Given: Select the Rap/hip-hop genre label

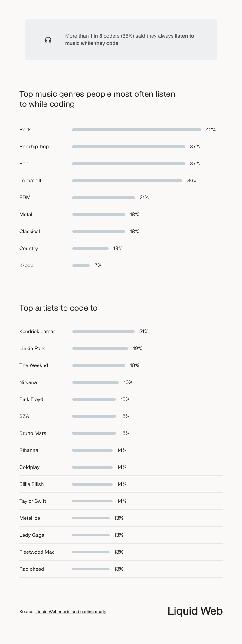Looking at the screenshot, I should [x=34, y=147].
